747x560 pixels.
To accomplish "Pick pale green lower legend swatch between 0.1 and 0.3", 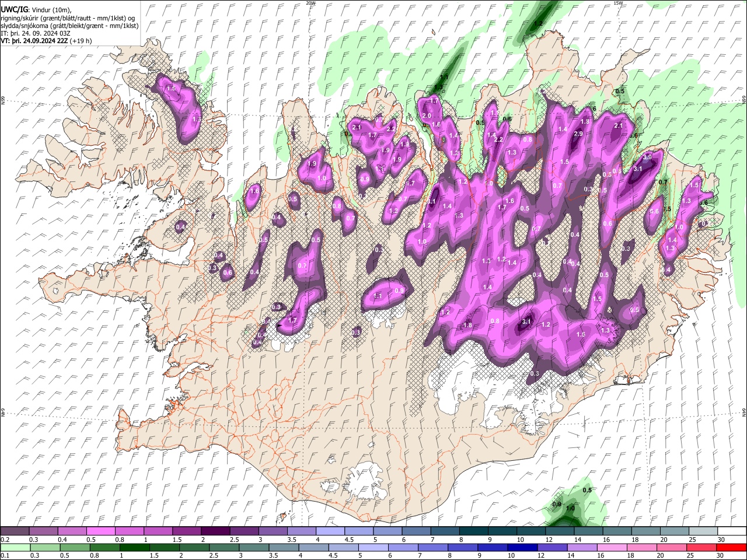I will click(x=15, y=547).
